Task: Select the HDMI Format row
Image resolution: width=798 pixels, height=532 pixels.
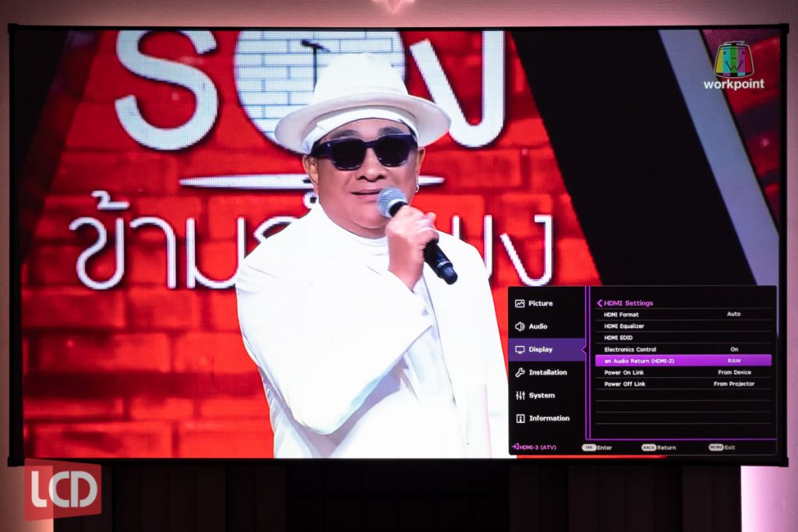Action: point(683,315)
